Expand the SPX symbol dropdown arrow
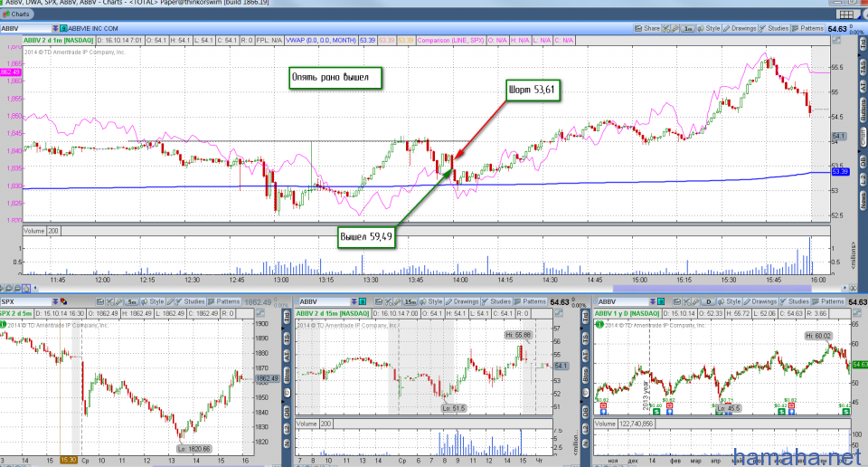The image size is (868, 467). click(55, 302)
